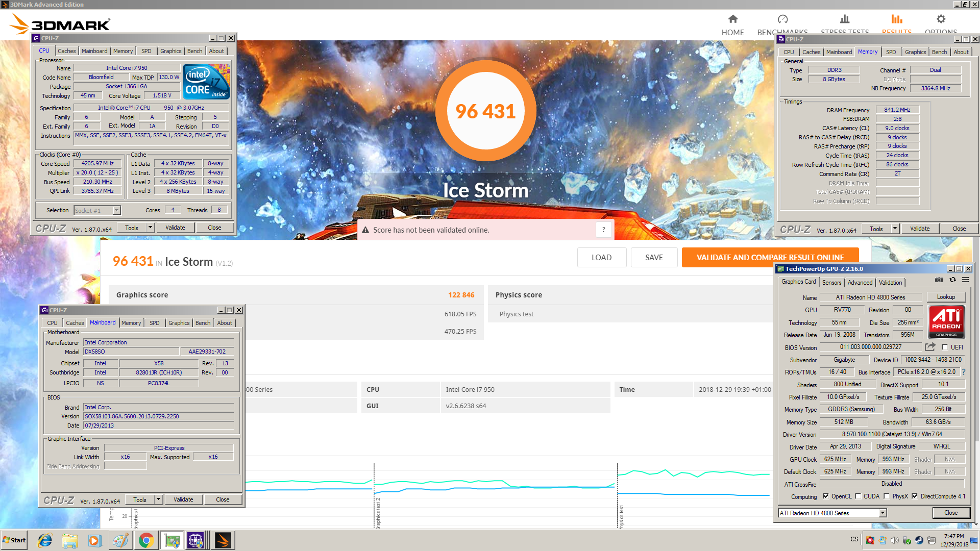This screenshot has width=980, height=551.
Task: Click the Steam icon in the system tray
Action: pos(919,540)
